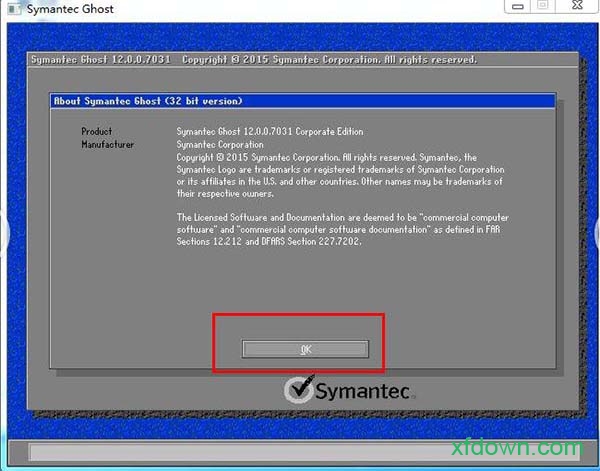Viewport: 600px width, 471px height.
Task: Minimize the Symantec Ghost window
Action: point(516,6)
